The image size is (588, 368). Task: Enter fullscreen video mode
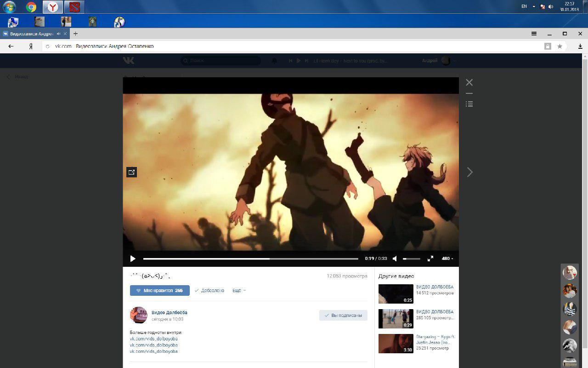point(430,259)
